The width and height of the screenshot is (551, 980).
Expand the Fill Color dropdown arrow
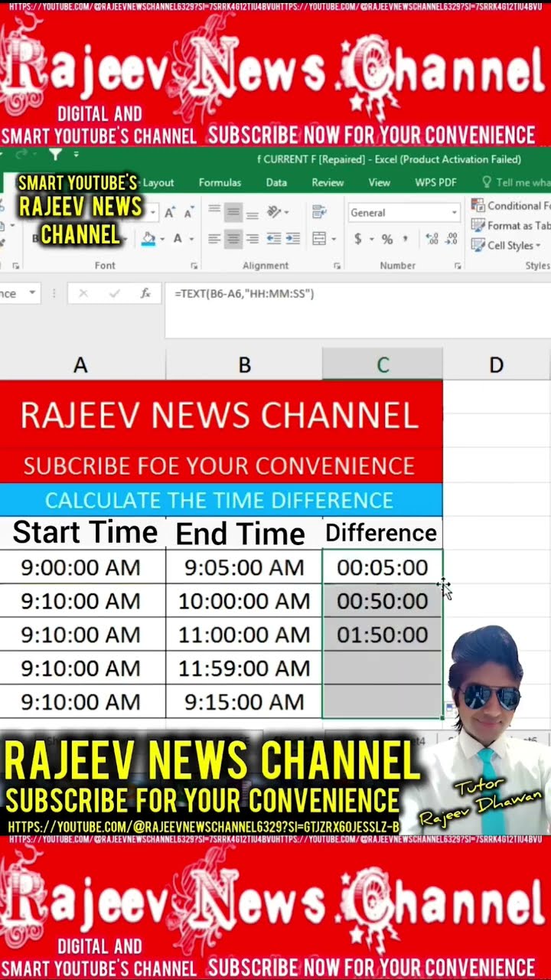[x=162, y=239]
